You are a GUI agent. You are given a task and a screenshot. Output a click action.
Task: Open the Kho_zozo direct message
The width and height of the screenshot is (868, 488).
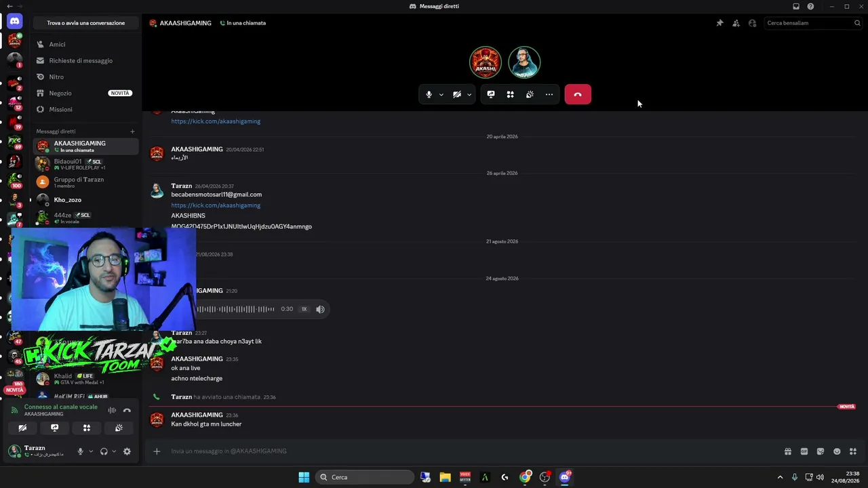click(85, 200)
